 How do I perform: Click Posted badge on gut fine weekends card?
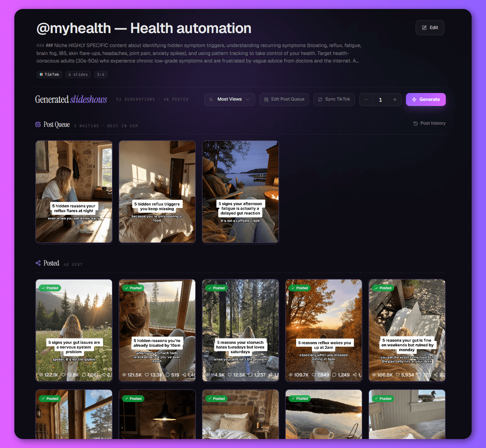(383, 288)
